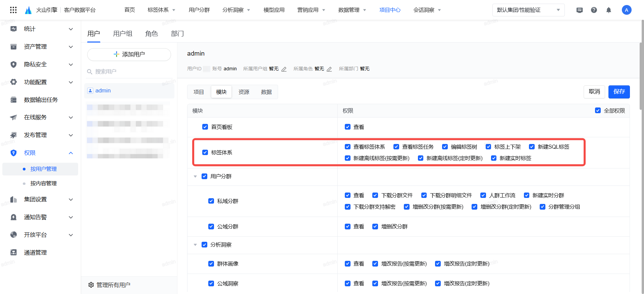Open the 默认集团/性能验证 dropdown

coord(528,10)
